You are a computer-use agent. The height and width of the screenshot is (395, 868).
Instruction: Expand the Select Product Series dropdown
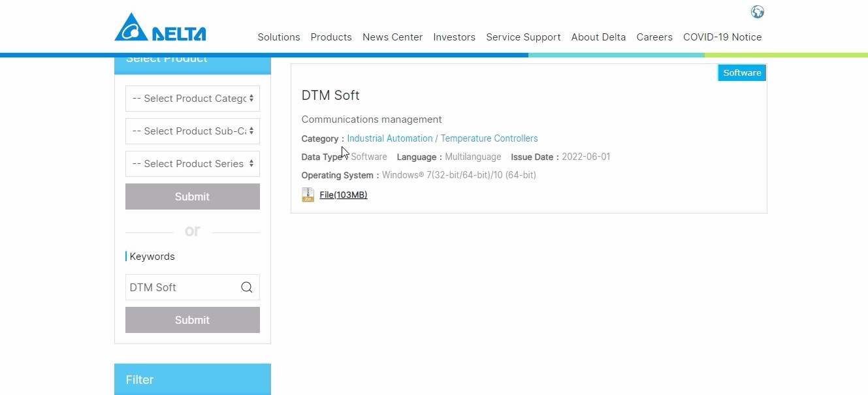[x=193, y=164]
